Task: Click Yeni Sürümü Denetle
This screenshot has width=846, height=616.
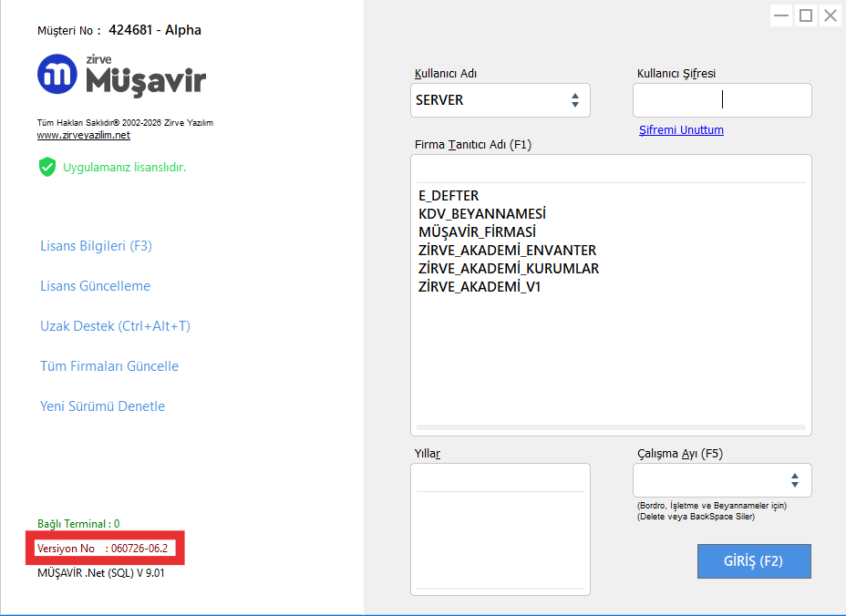Action: click(102, 406)
